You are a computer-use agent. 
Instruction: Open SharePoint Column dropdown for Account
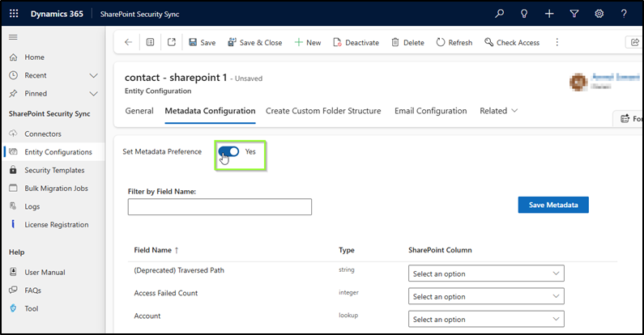pyautogui.click(x=486, y=319)
